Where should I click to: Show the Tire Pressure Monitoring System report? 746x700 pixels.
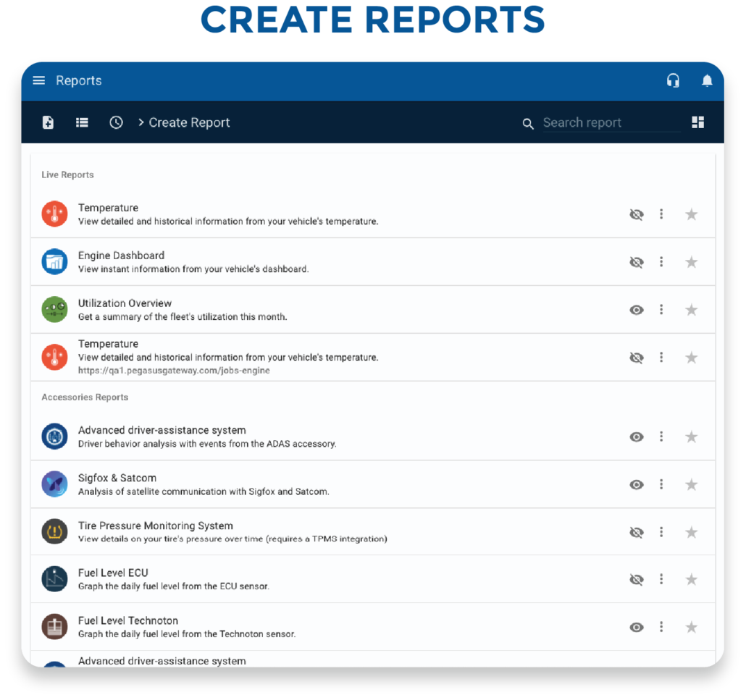(637, 532)
